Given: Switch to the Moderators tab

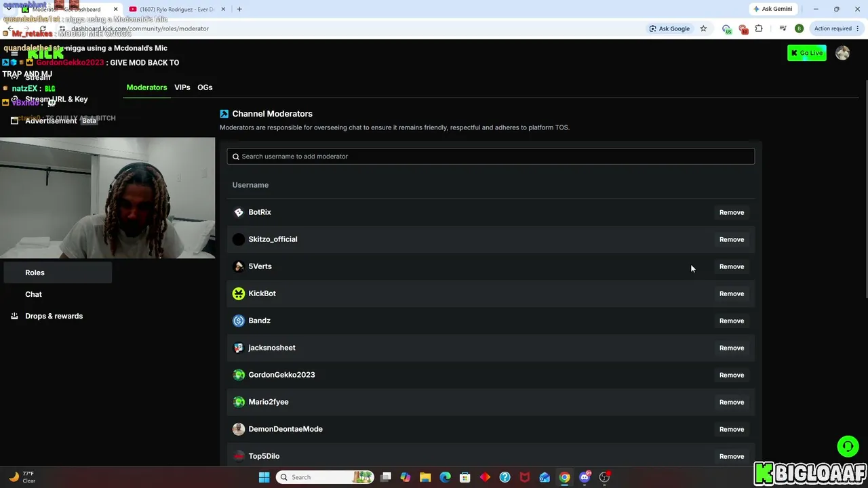Looking at the screenshot, I should coord(146,87).
